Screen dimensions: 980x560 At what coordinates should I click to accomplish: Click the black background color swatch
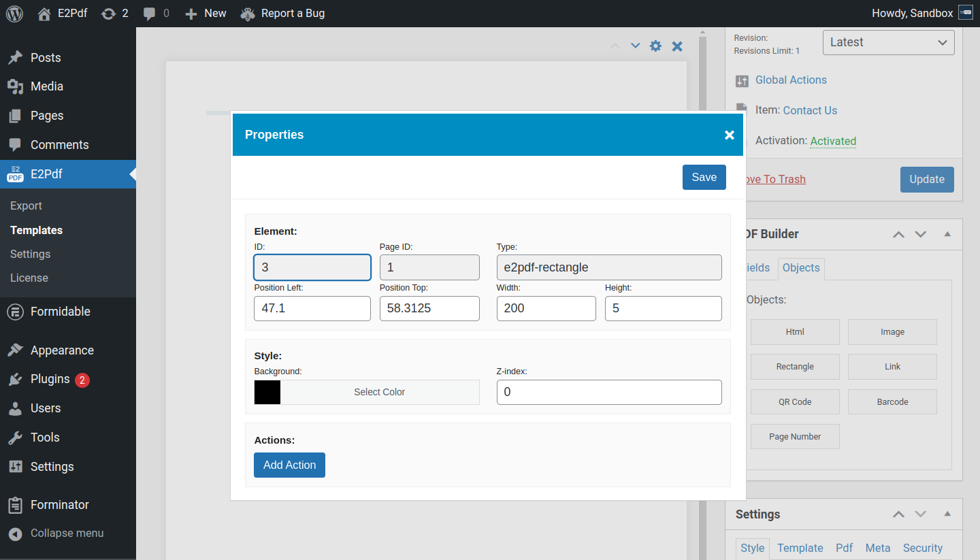tap(267, 393)
